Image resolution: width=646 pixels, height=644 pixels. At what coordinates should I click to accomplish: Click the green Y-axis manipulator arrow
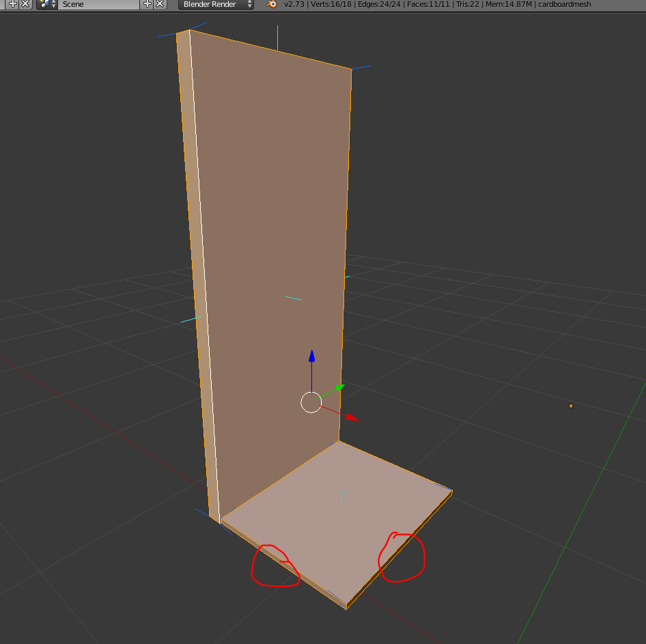tap(339, 387)
